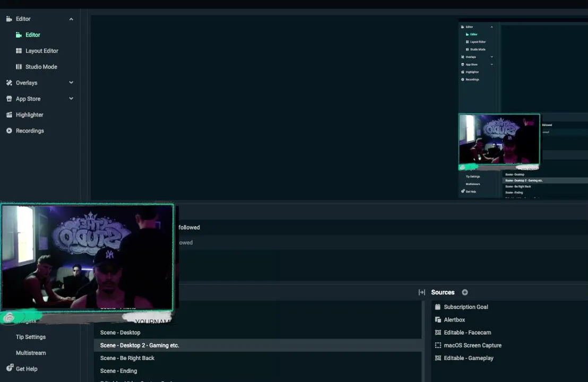Open Layout Editor

[41, 50]
